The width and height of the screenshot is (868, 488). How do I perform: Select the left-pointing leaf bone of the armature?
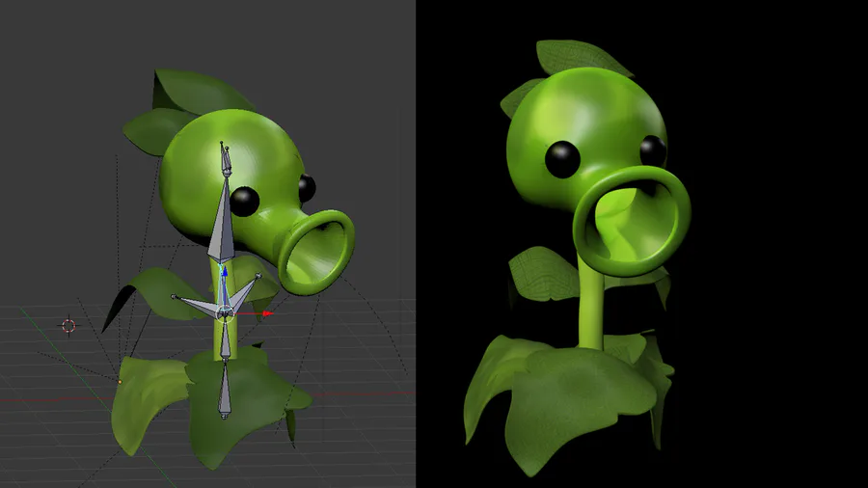coord(195,306)
